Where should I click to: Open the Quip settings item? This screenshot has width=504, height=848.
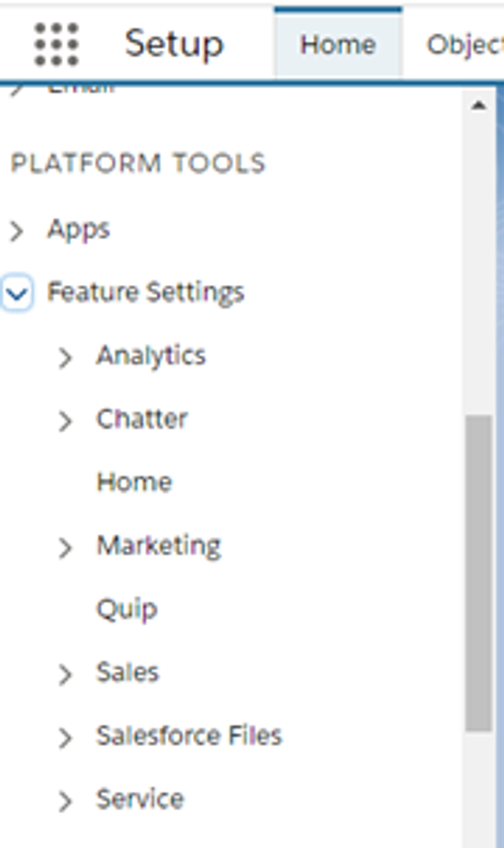click(127, 610)
